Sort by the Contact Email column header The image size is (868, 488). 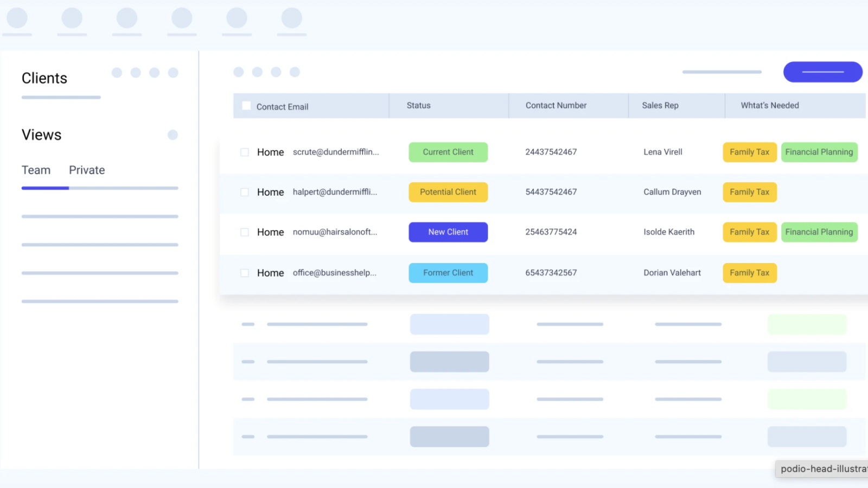pos(282,107)
